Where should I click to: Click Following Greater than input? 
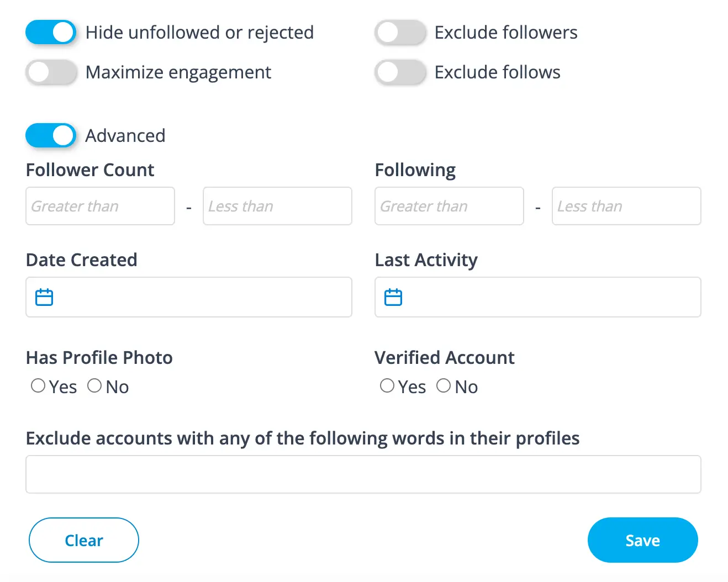(449, 206)
